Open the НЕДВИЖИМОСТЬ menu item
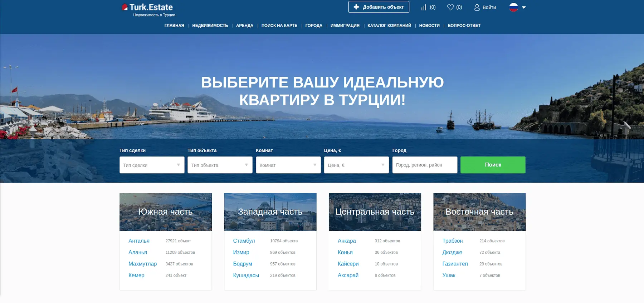The width and height of the screenshot is (644, 303). pyautogui.click(x=210, y=26)
